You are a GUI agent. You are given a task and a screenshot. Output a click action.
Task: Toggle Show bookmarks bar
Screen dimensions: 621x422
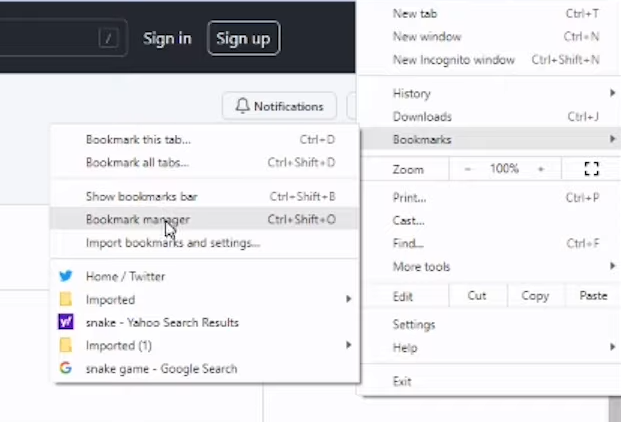(205, 196)
